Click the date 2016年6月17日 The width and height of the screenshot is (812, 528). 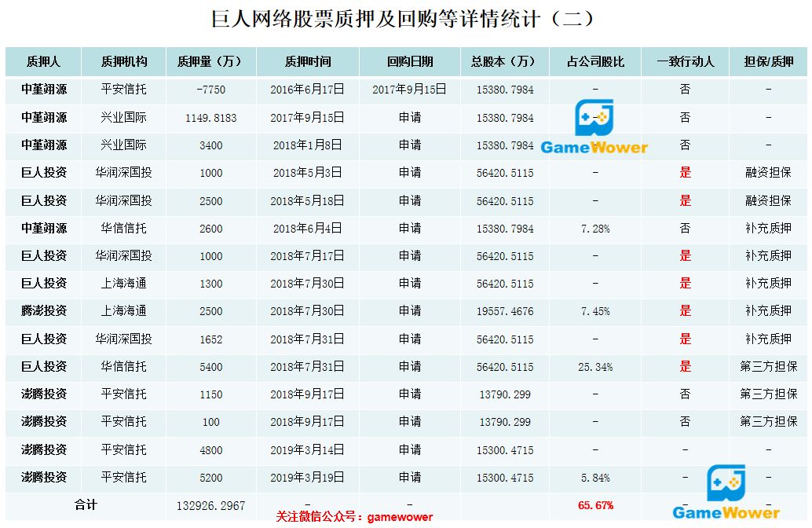pyautogui.click(x=308, y=90)
